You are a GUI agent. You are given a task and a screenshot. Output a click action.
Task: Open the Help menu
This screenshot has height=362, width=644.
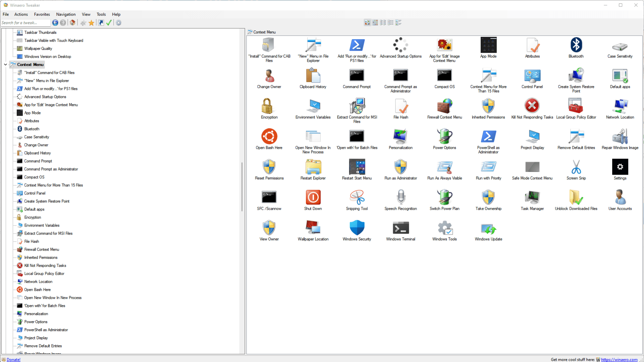tap(116, 14)
